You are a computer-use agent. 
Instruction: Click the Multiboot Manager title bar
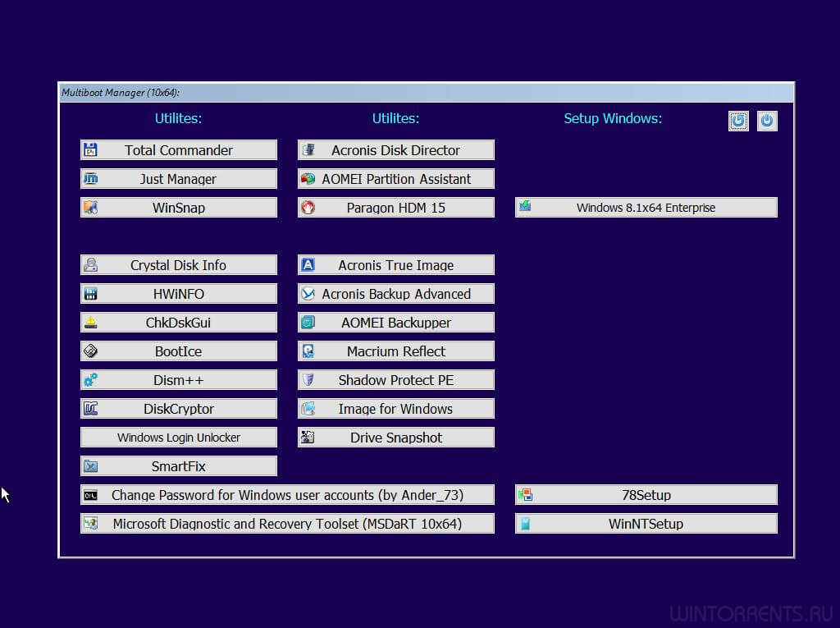click(x=427, y=92)
